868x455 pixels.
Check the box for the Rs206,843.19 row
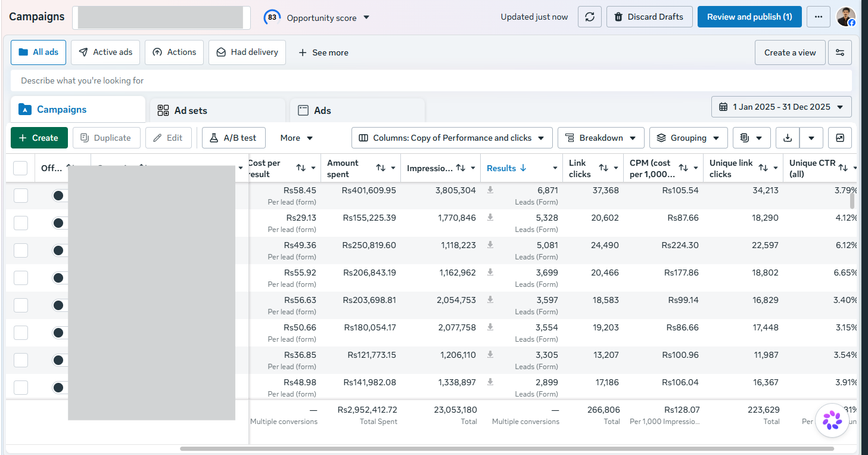[x=21, y=278]
